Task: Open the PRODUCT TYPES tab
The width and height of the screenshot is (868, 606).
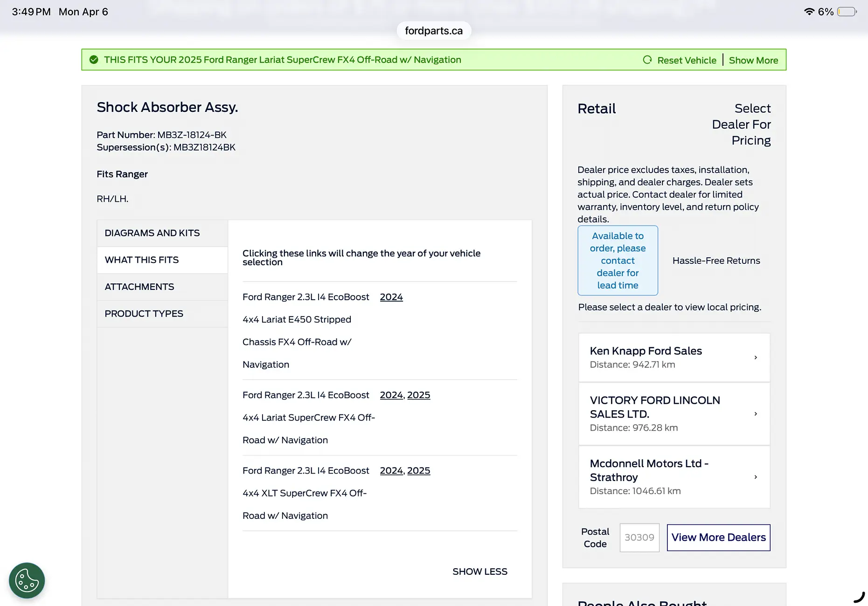Action: coord(162,314)
